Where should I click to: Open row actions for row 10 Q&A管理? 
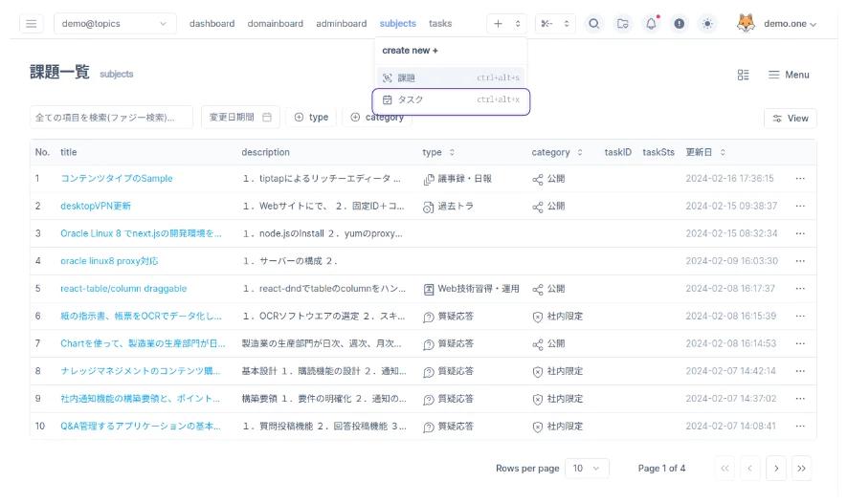800,427
